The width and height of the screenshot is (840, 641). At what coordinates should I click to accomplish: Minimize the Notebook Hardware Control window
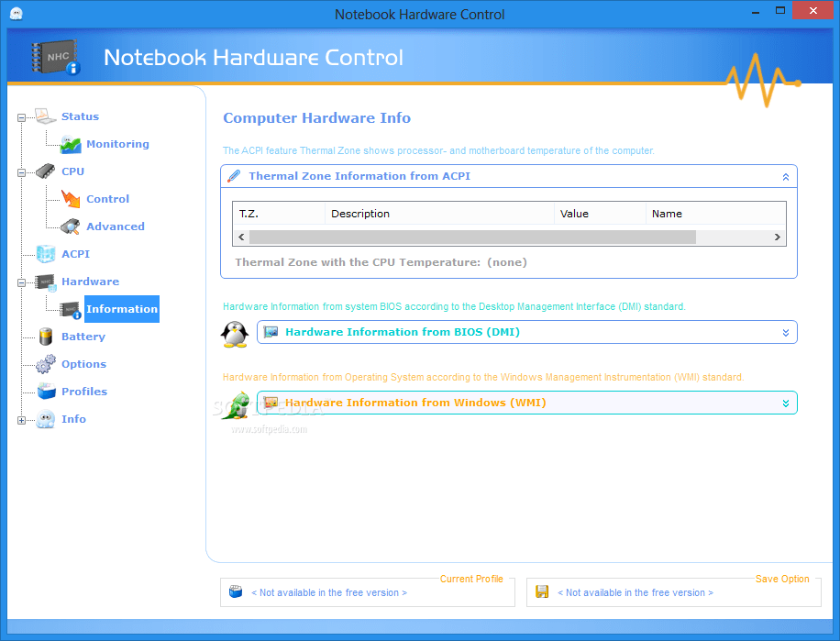(756, 11)
